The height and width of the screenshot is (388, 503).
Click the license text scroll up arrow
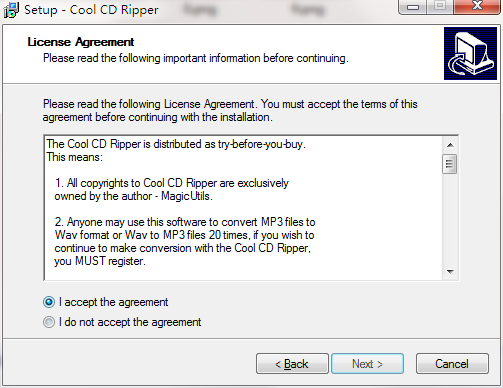(450, 145)
